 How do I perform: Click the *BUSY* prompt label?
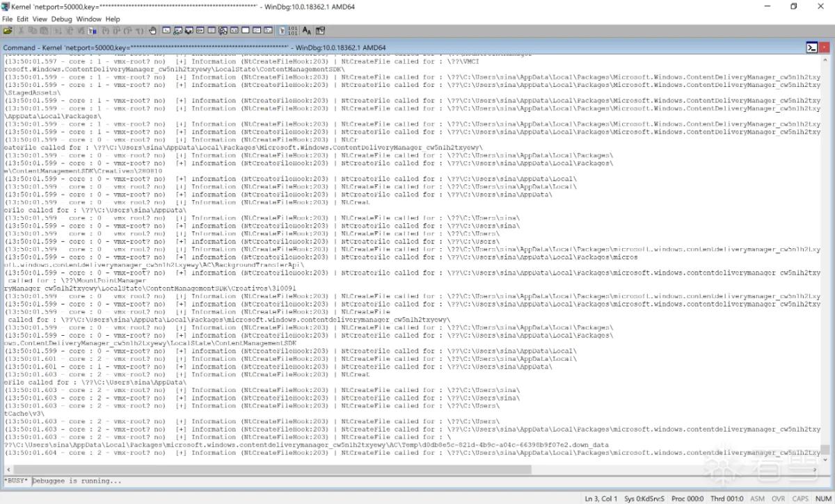16,481
